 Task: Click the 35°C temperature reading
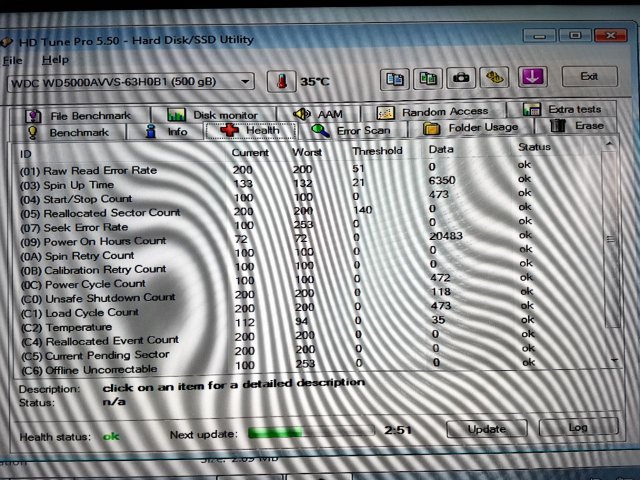314,82
